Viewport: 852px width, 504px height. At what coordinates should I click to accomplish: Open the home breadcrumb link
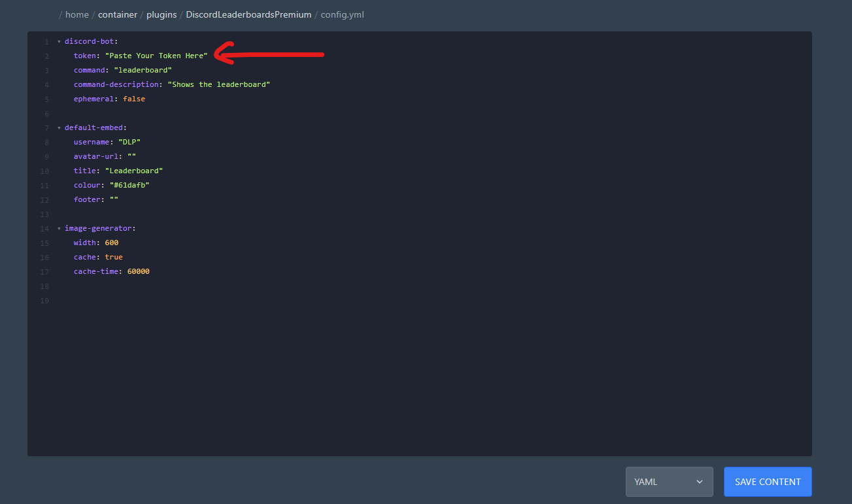[x=77, y=14]
